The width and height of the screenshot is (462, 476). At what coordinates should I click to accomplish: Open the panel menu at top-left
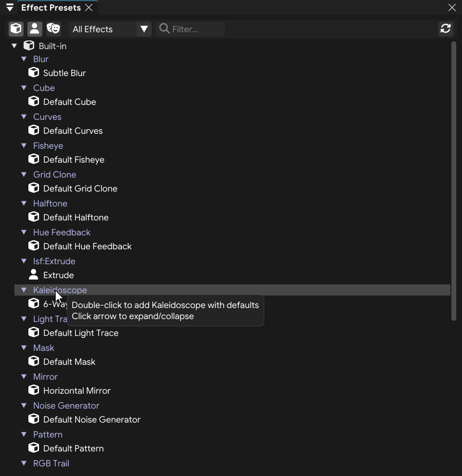[10, 7]
